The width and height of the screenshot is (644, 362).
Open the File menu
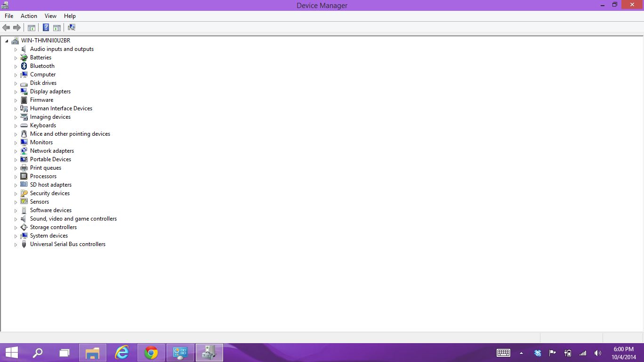click(x=9, y=16)
